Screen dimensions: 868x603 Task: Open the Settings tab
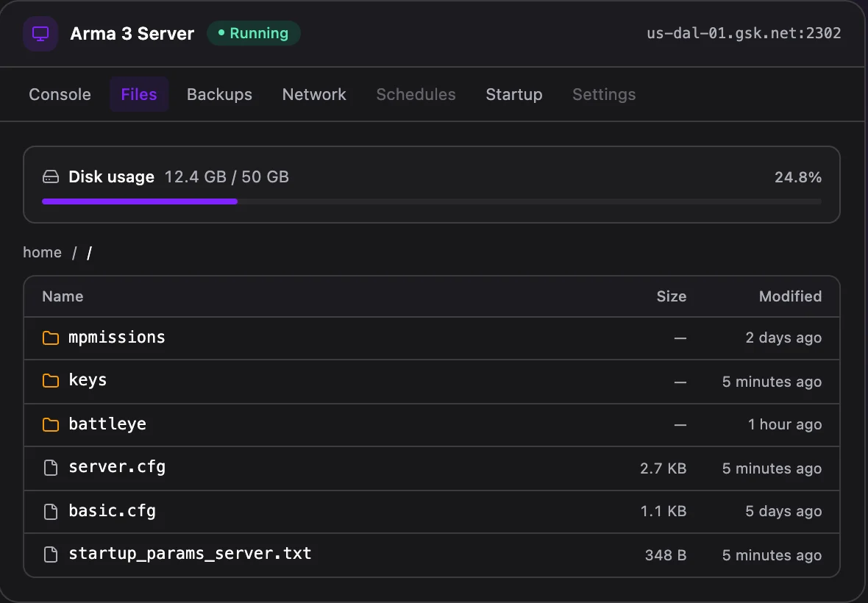pyautogui.click(x=604, y=95)
